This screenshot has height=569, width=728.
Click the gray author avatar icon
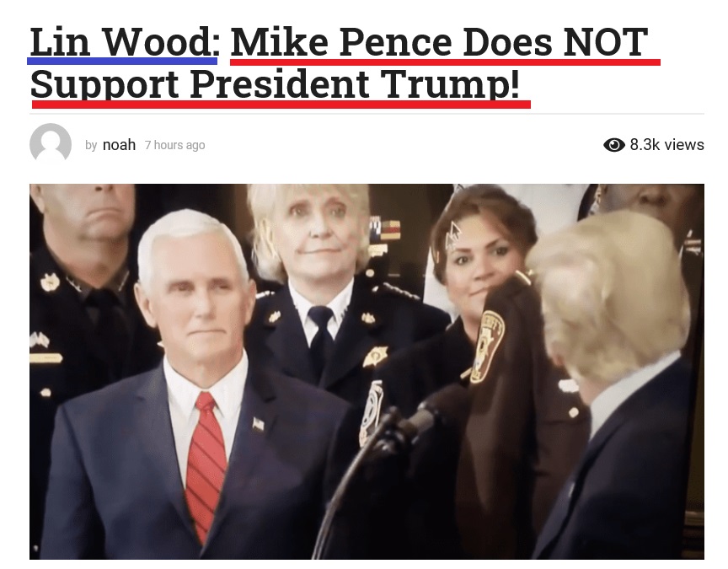(51, 144)
